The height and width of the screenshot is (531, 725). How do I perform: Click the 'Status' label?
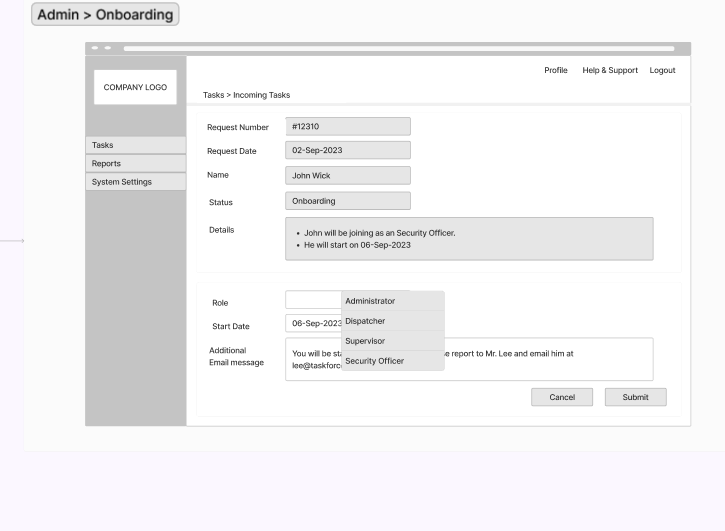pos(221,203)
